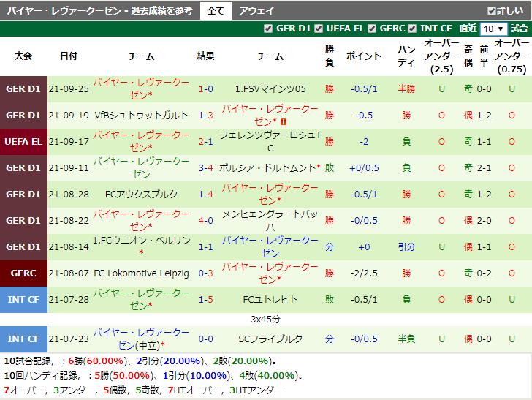The image size is (532, 400).
Task: Click INT CF cell on 21-07-23
Action: 23,339
